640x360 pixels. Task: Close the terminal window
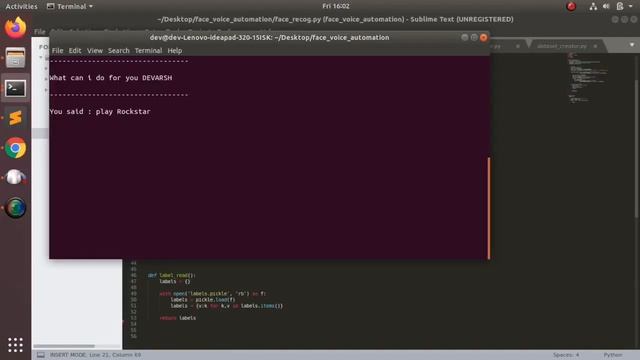(x=483, y=38)
